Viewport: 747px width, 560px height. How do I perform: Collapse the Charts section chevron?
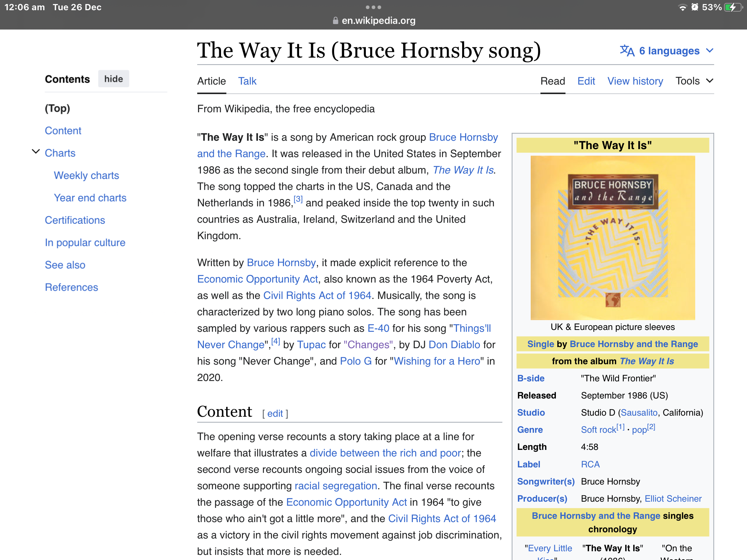pos(36,152)
